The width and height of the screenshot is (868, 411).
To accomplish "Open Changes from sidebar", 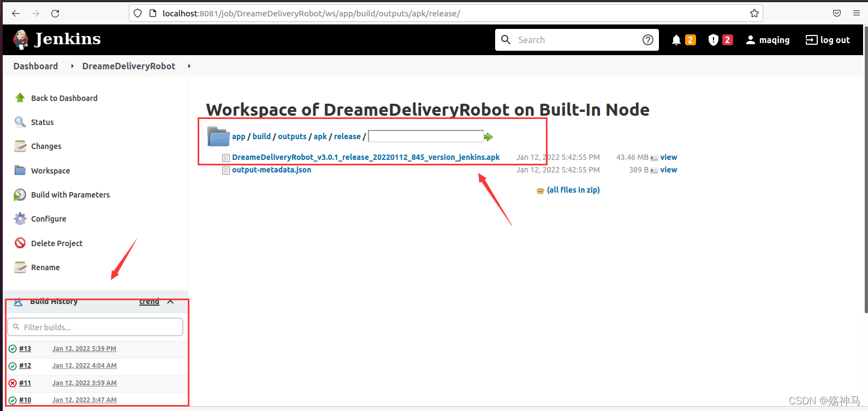I will tap(46, 146).
